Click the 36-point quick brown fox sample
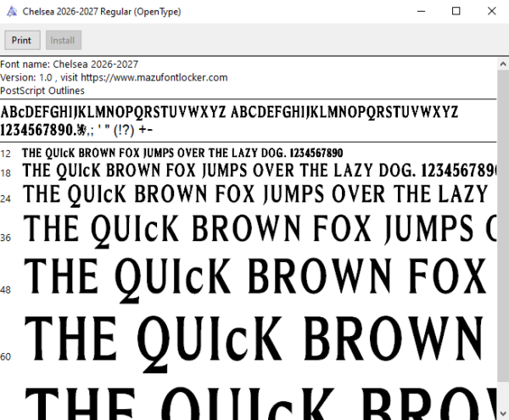The width and height of the screenshot is (509, 420). (260, 230)
